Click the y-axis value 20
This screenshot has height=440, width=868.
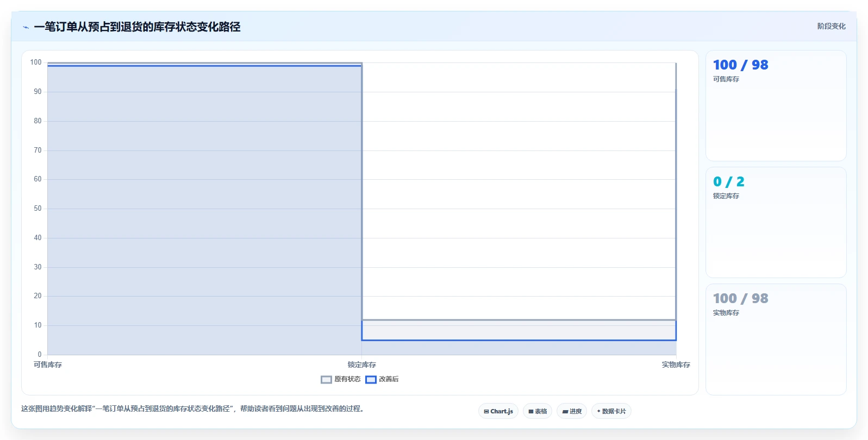38,296
